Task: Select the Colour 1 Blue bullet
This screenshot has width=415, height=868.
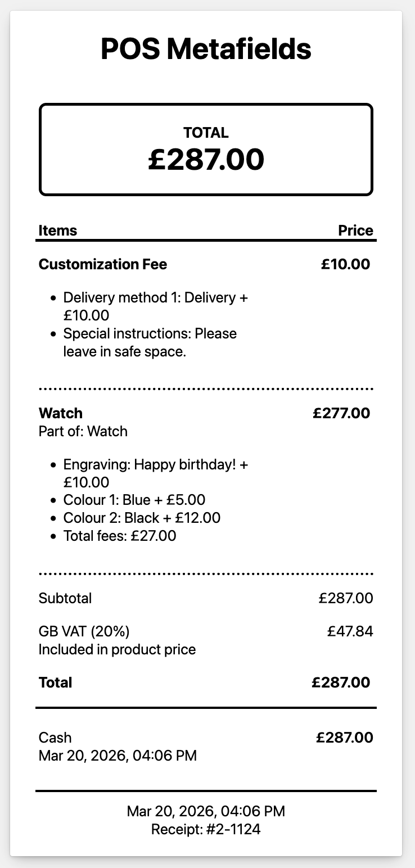Action: pyautogui.click(x=134, y=500)
